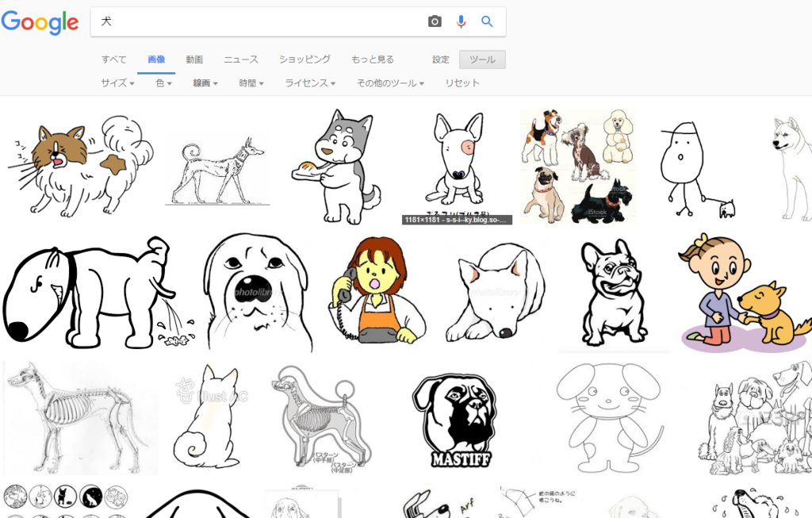The width and height of the screenshot is (812, 518).
Task: Open the gray husky holding bread image
Action: click(x=336, y=167)
